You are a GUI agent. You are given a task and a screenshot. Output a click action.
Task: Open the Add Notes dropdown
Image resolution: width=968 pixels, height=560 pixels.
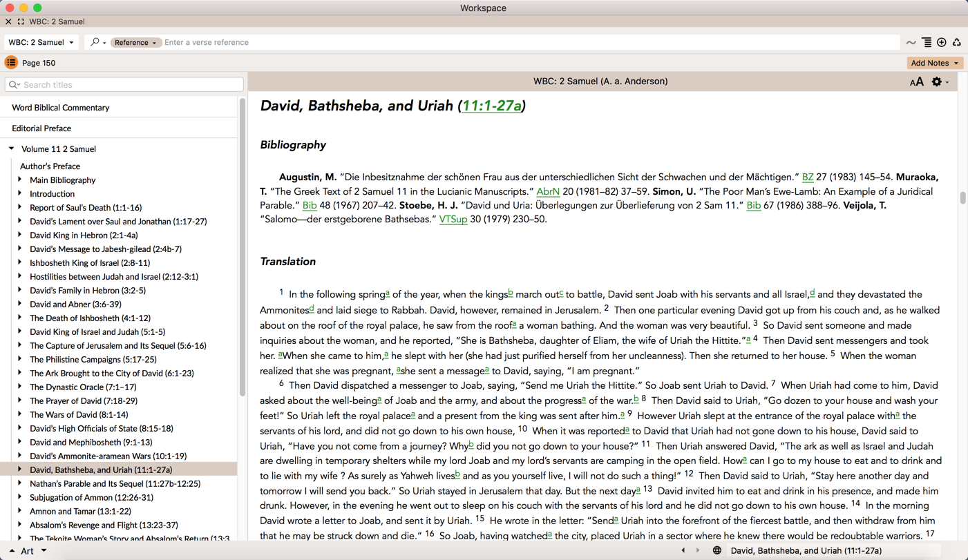(x=934, y=63)
